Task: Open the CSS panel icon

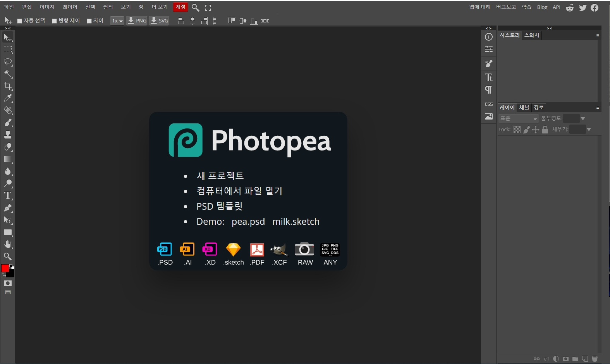Action: pos(489,104)
